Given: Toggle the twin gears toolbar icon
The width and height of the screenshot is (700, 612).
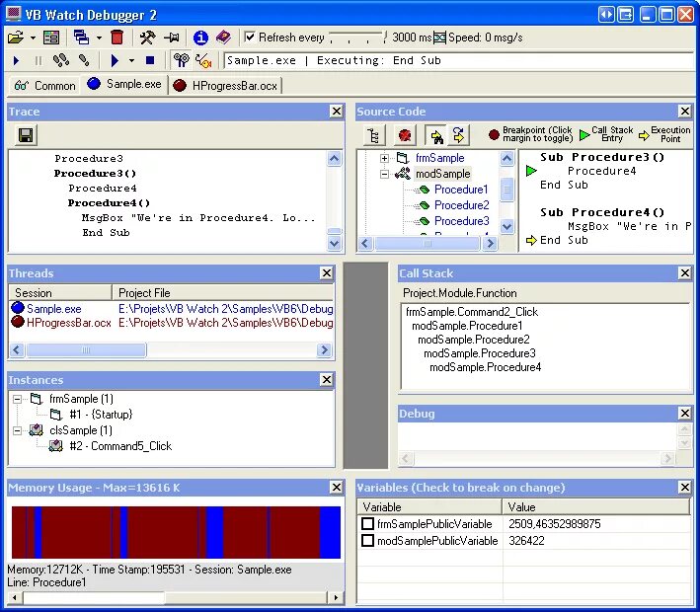Looking at the screenshot, I should pyautogui.click(x=182, y=60).
